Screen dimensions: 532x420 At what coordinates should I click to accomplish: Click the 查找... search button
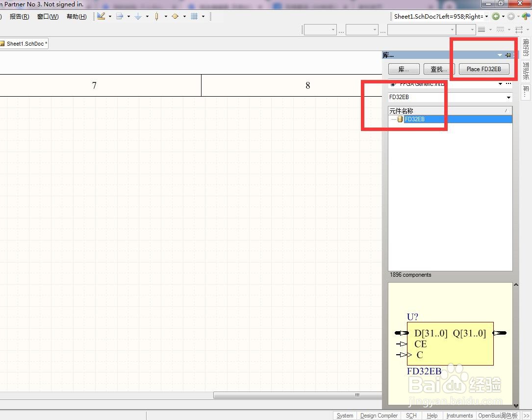438,69
